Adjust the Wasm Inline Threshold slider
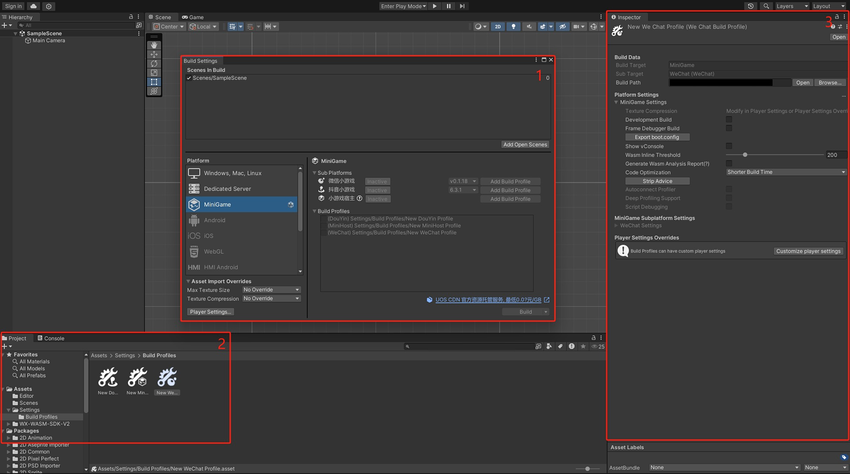This screenshot has height=474, width=850. [745, 155]
